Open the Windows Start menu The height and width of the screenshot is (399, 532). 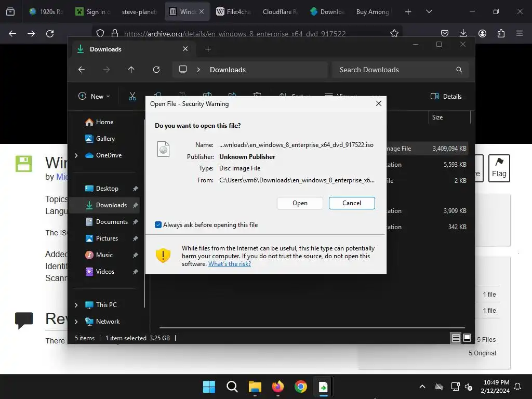(x=209, y=387)
